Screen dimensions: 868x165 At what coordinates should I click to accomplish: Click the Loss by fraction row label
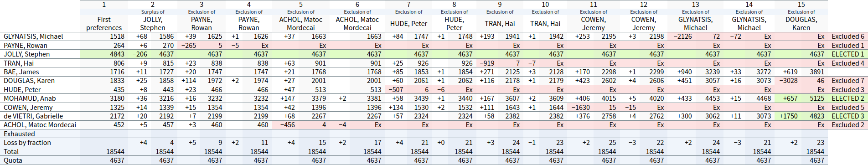(27, 143)
